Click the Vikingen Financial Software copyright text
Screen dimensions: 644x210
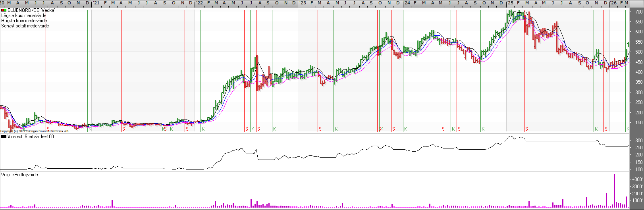pos(35,131)
